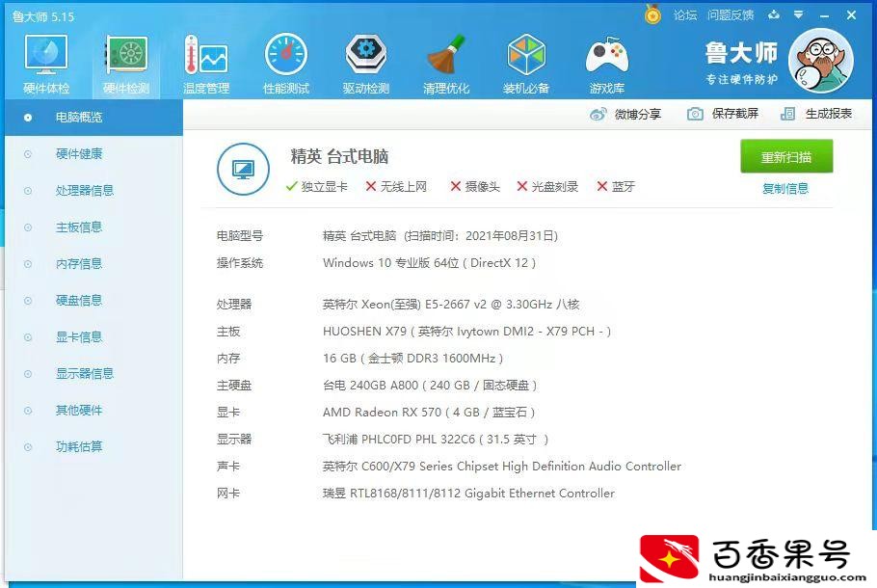877x588 pixels.
Task: Open 温度管理 temperature management icon
Action: coord(206,55)
